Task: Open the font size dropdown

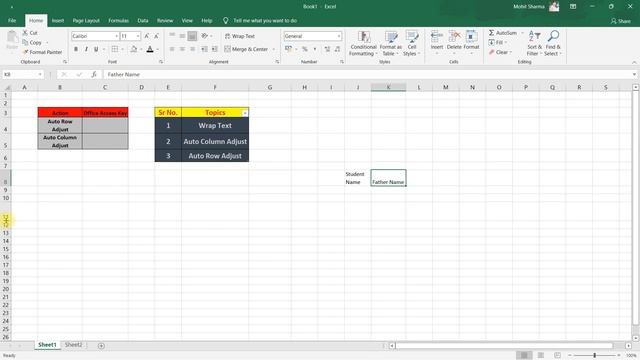Action: click(138, 36)
